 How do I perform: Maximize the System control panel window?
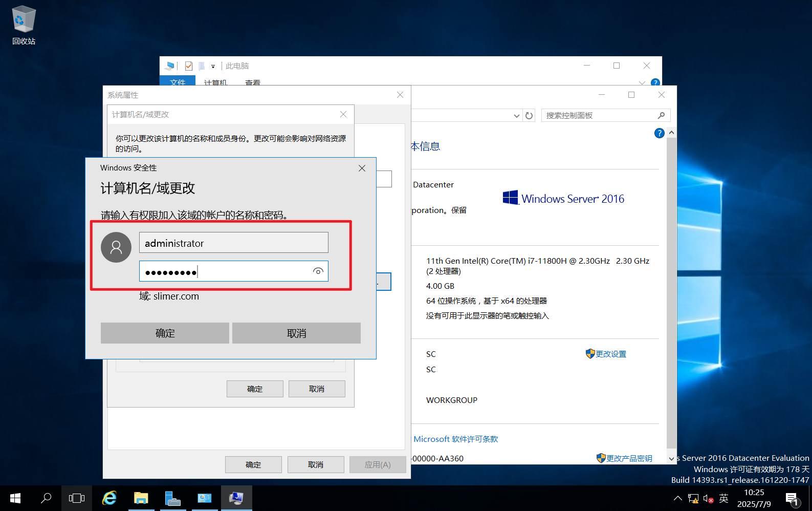click(631, 95)
